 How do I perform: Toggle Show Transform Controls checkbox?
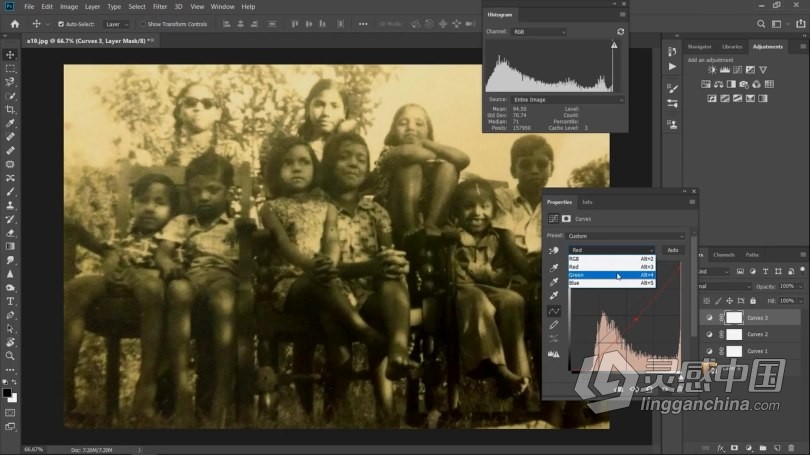[x=143, y=24]
